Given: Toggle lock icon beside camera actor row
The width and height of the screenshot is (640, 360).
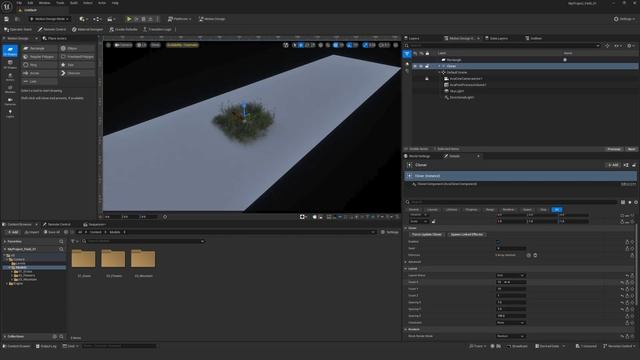Looking at the screenshot, I should [427, 78].
